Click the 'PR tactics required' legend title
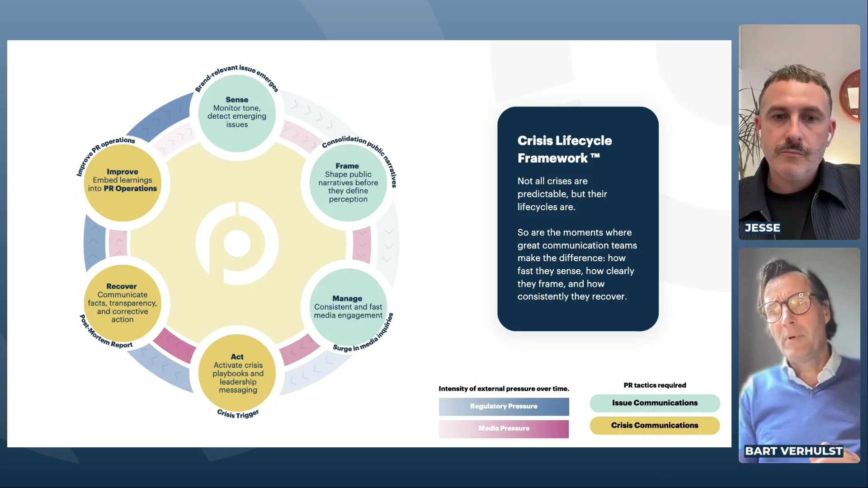 (655, 385)
